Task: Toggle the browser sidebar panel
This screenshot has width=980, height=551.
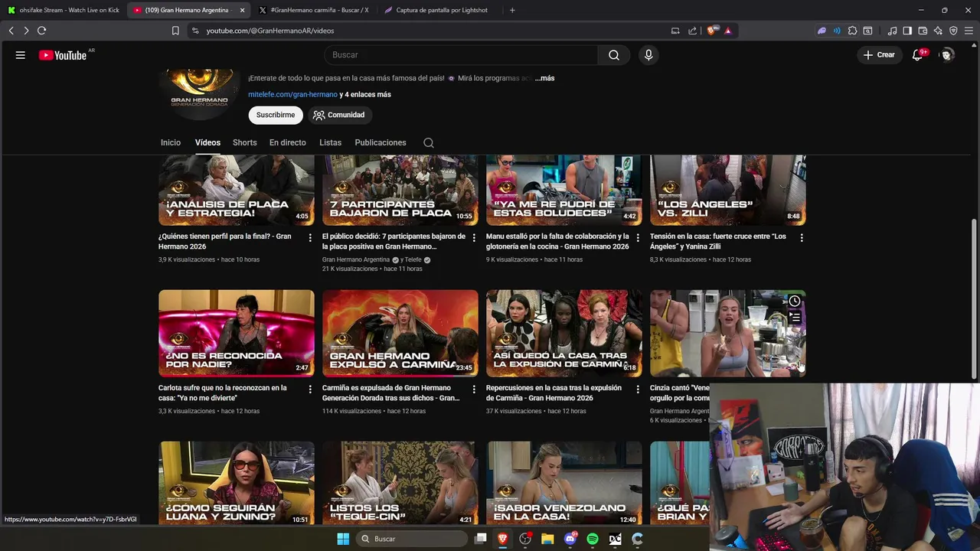Action: click(907, 31)
